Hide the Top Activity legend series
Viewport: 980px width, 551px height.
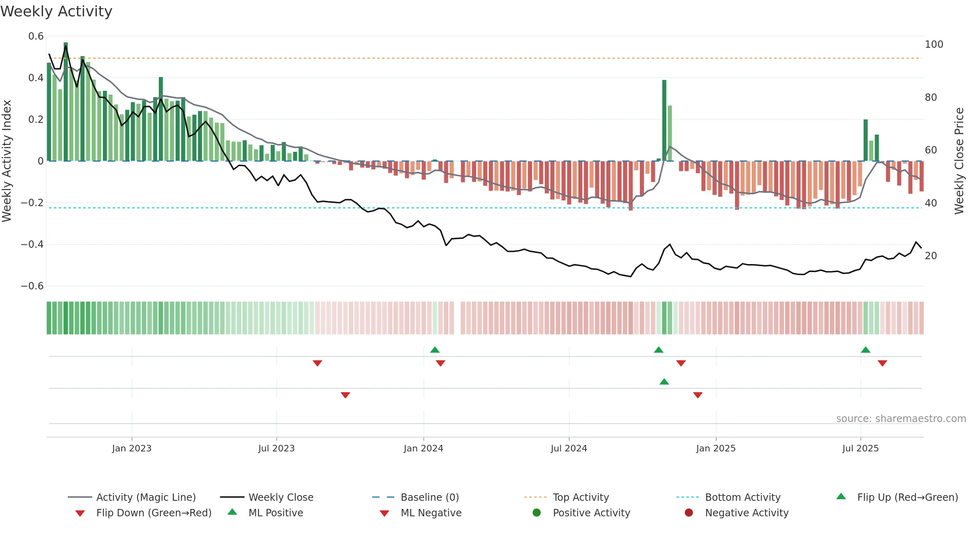pos(566,497)
